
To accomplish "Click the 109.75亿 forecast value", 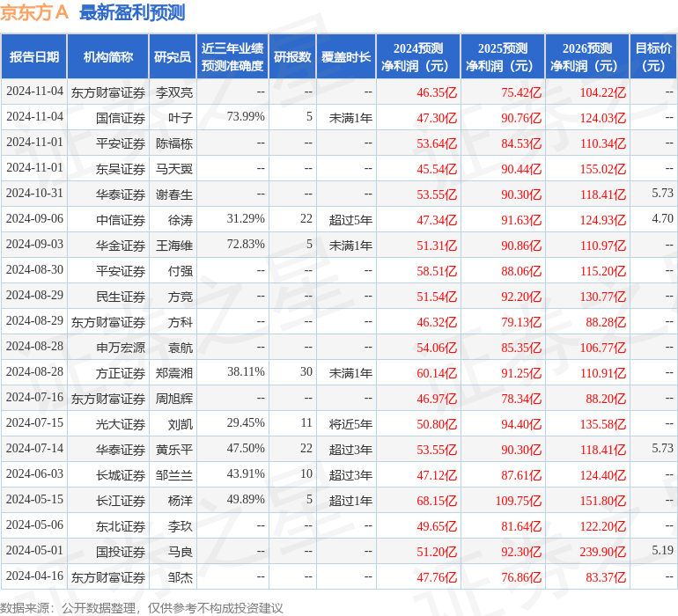I will point(519,501).
